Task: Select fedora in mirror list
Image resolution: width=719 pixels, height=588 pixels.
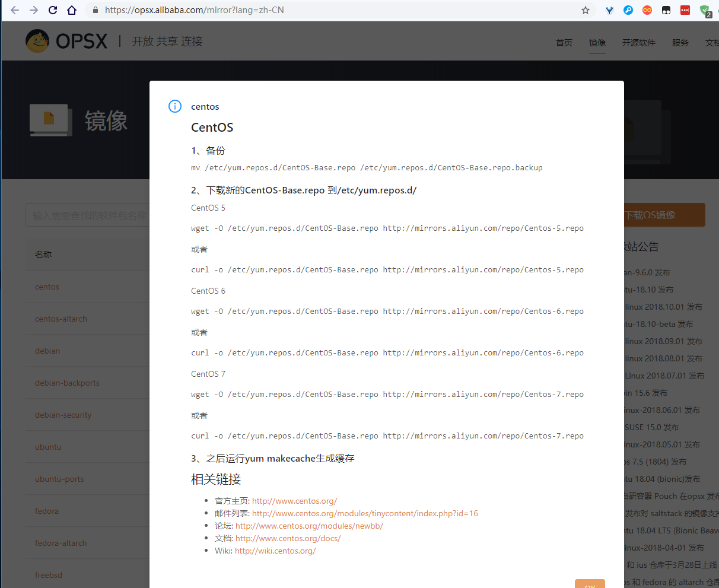Action: (x=47, y=511)
